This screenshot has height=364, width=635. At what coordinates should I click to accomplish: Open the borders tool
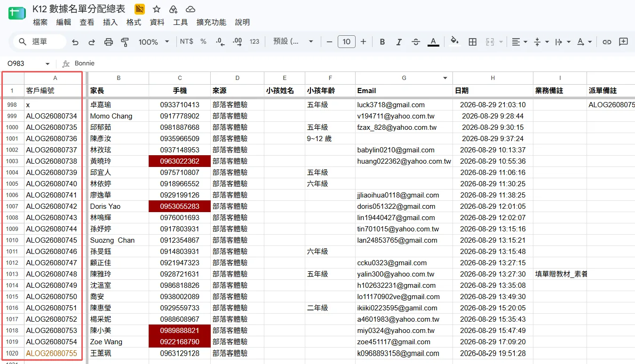pyautogui.click(x=473, y=42)
